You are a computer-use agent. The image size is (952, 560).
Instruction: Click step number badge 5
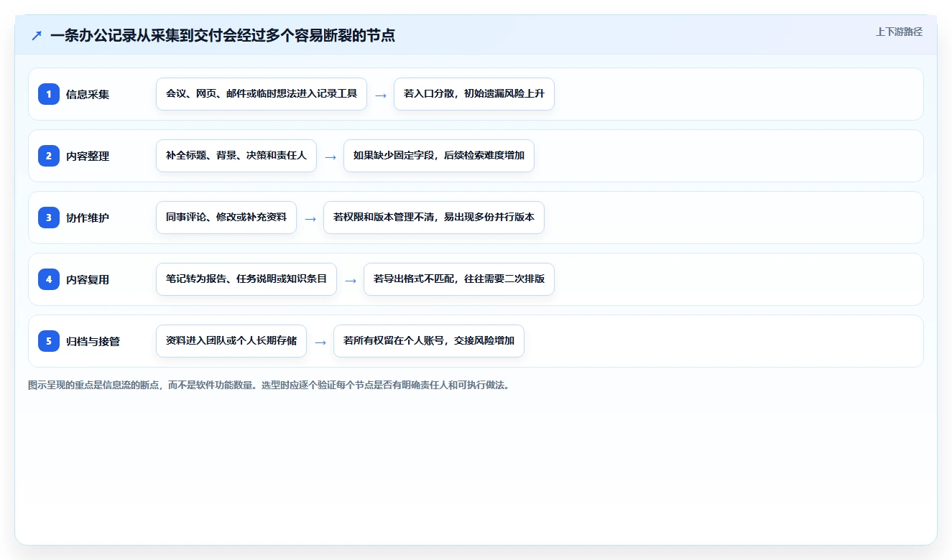point(49,340)
